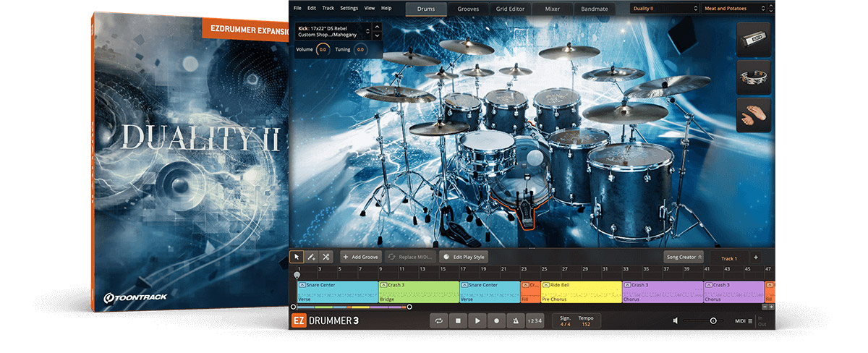Open the Edit menu
Viewport: 868px width, 353px height.
pyautogui.click(x=312, y=8)
